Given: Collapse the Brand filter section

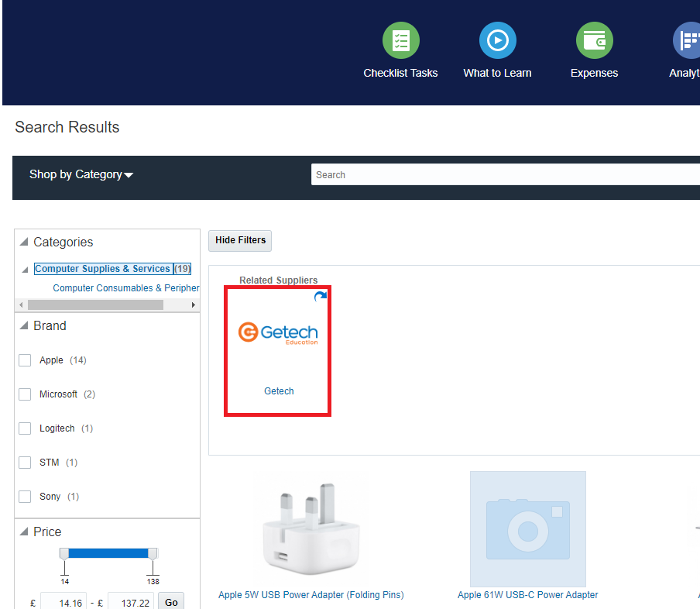Looking at the screenshot, I should (24, 325).
